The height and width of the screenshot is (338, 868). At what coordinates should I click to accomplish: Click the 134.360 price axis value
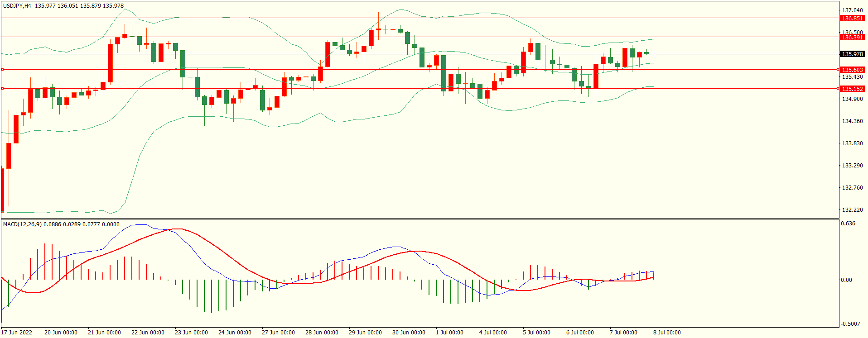tap(852, 121)
